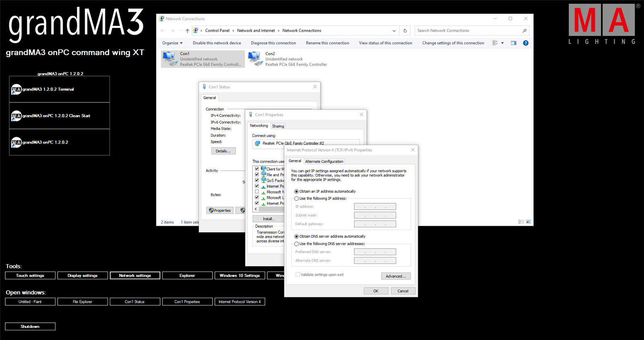
Task: Open the change view dropdown arrow
Action: [x=502, y=43]
